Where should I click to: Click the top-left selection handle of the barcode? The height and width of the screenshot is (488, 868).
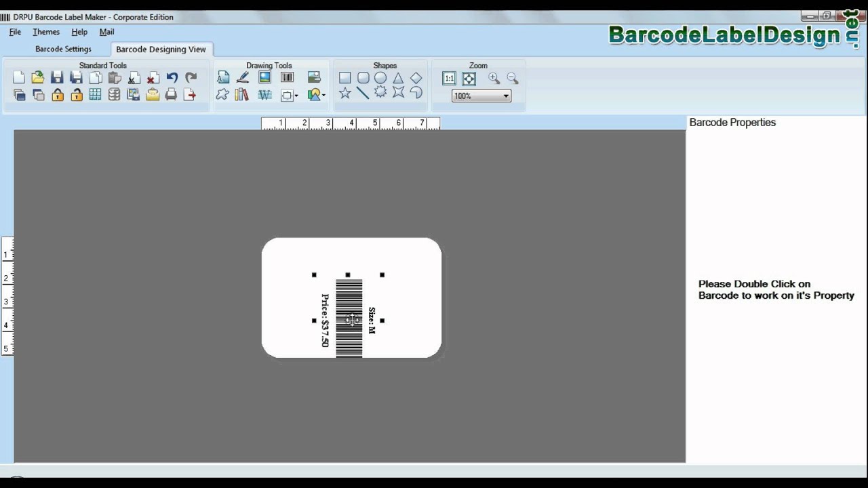(314, 274)
